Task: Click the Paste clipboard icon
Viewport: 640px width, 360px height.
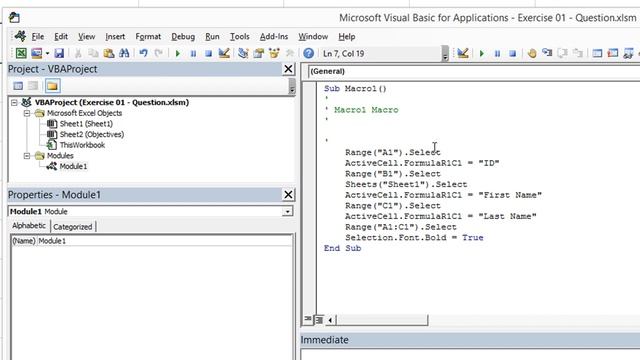Action: tap(109, 53)
